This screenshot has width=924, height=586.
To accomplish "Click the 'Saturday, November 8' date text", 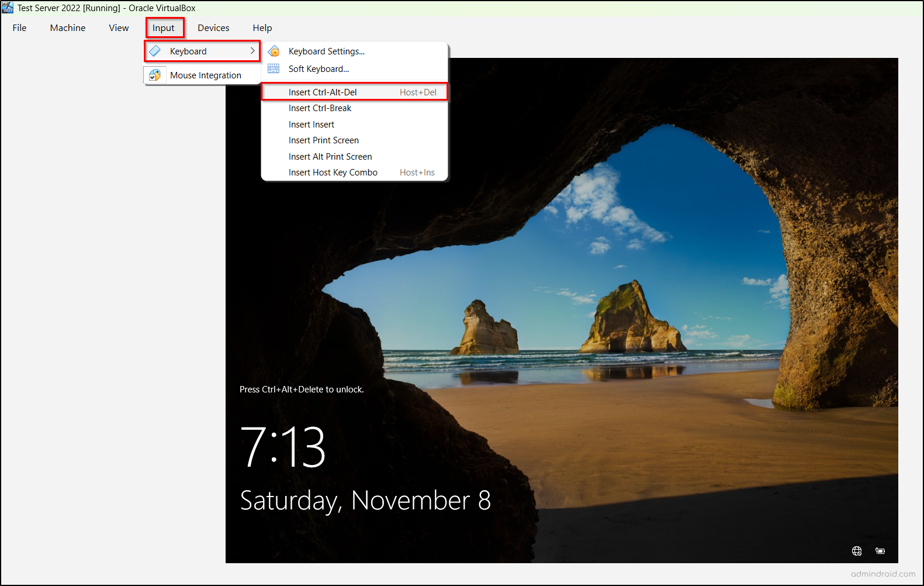I will [365, 501].
